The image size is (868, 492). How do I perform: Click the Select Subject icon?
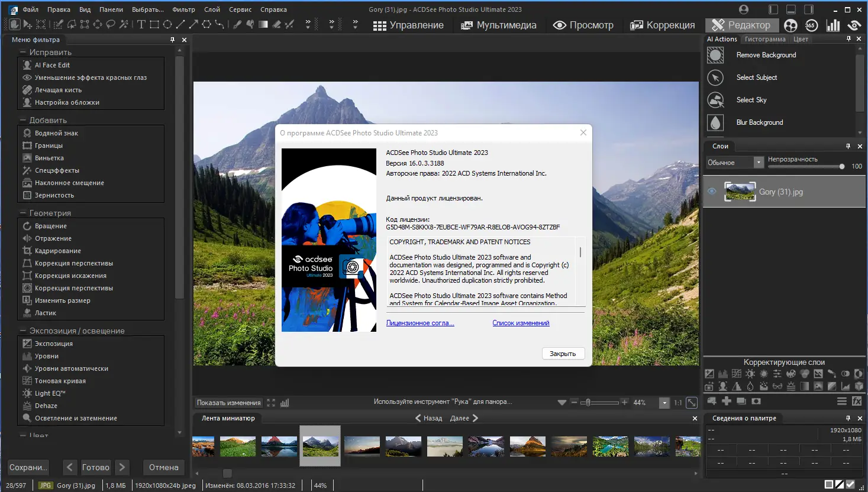715,77
